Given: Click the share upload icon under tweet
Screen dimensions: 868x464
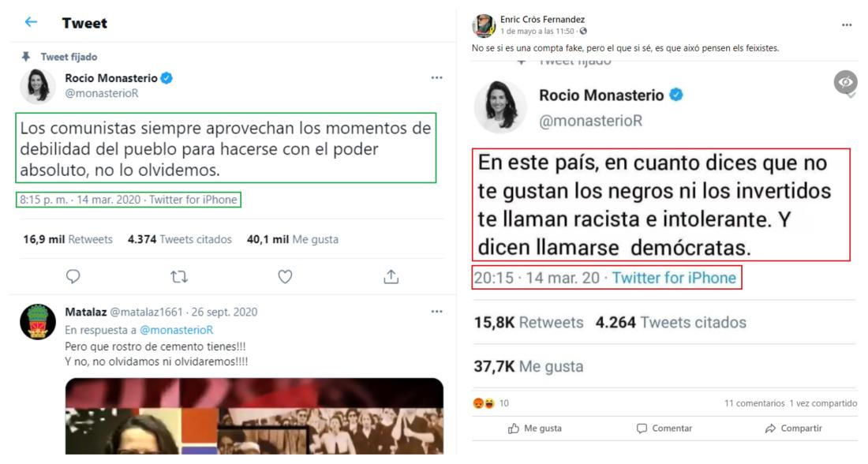Looking at the screenshot, I should [x=391, y=276].
